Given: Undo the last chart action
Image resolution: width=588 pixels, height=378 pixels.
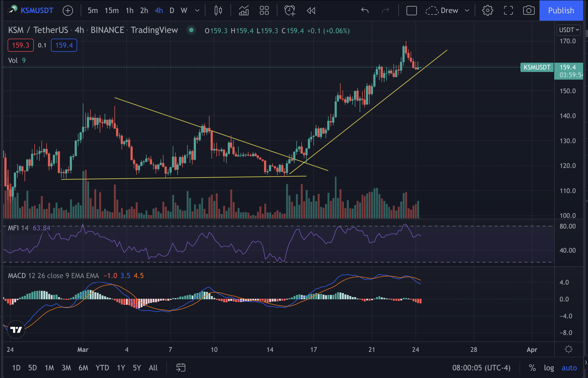Looking at the screenshot, I should pos(365,11).
